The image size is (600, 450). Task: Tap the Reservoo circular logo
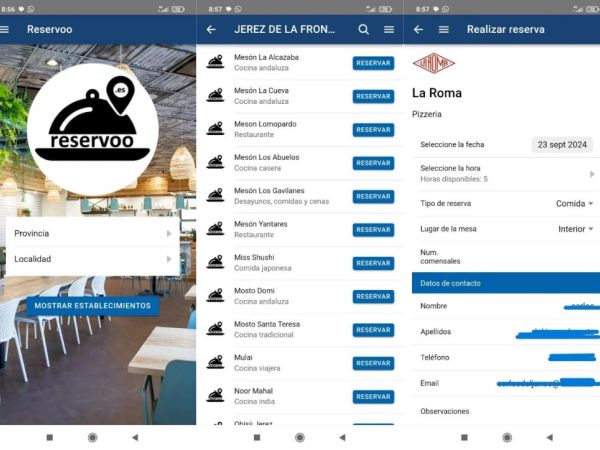[x=93, y=129]
